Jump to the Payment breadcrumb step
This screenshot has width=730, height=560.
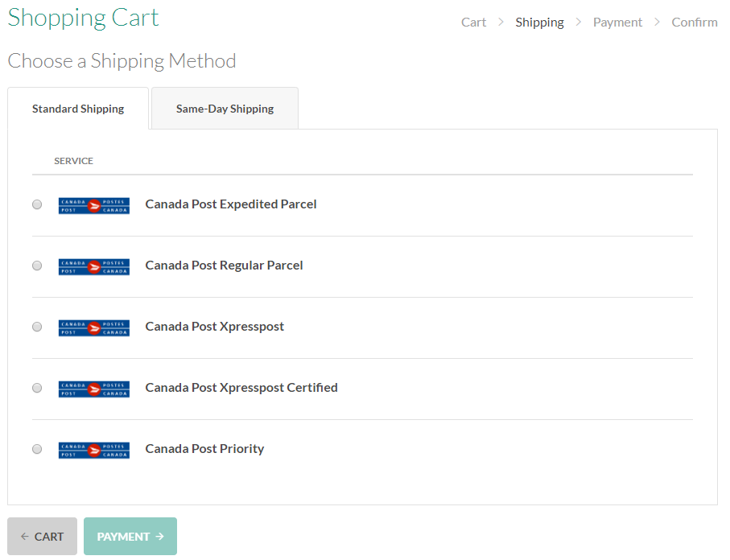(617, 23)
